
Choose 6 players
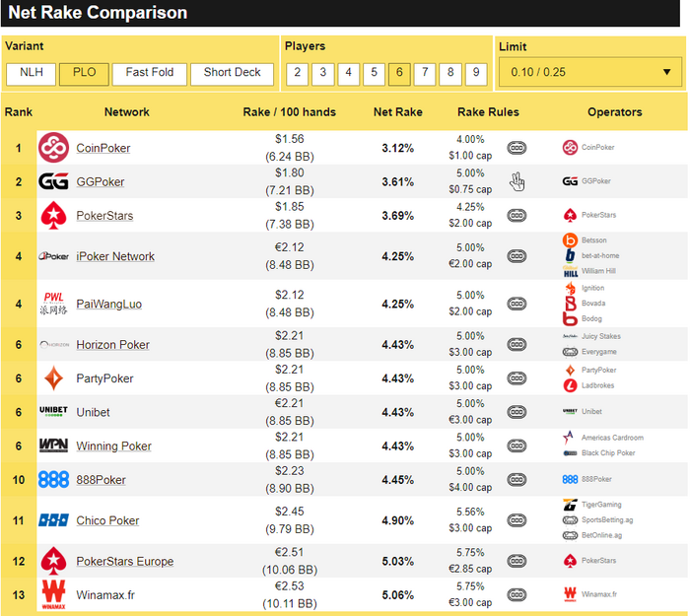pyautogui.click(x=399, y=74)
